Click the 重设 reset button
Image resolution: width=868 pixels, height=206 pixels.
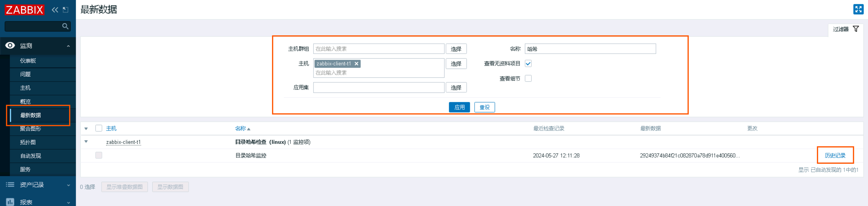pyautogui.click(x=485, y=107)
